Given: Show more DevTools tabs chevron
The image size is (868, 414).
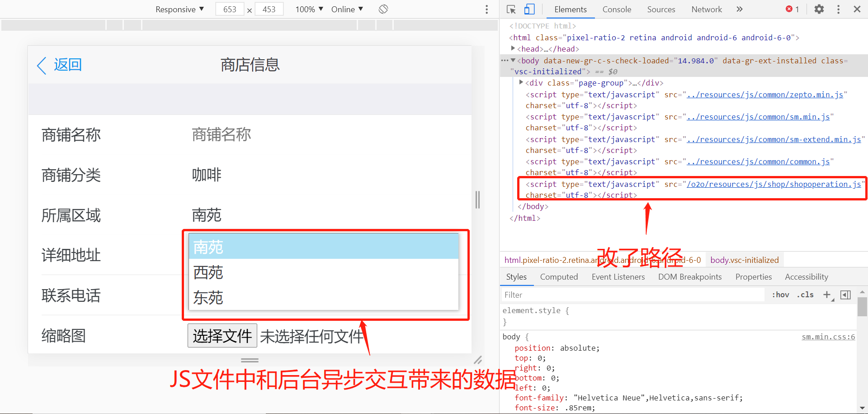Looking at the screenshot, I should point(739,9).
